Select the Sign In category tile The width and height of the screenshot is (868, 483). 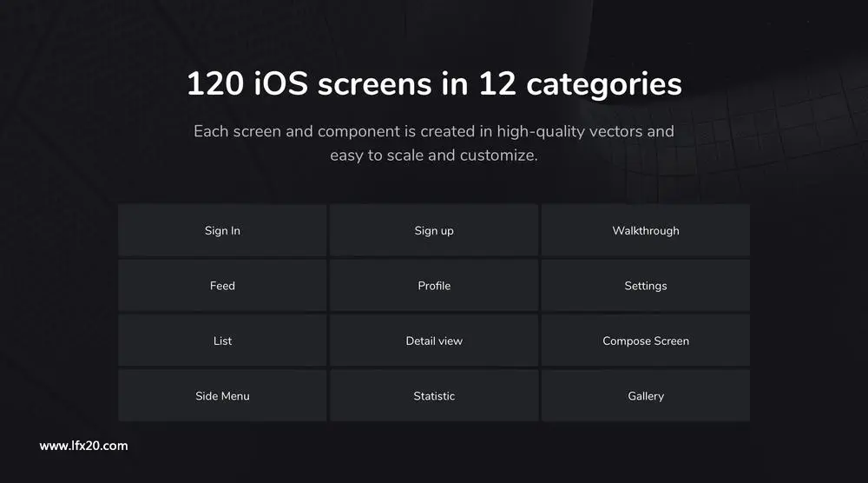[x=222, y=230]
